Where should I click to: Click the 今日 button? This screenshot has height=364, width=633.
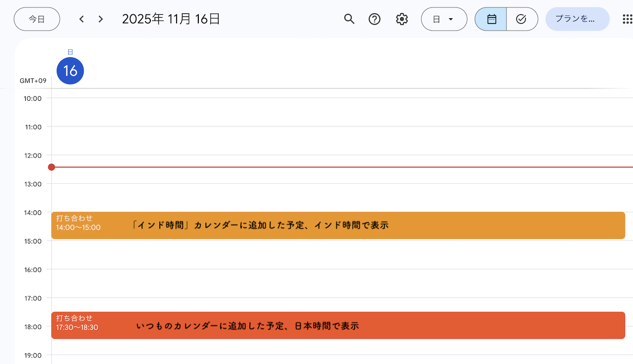coord(37,19)
